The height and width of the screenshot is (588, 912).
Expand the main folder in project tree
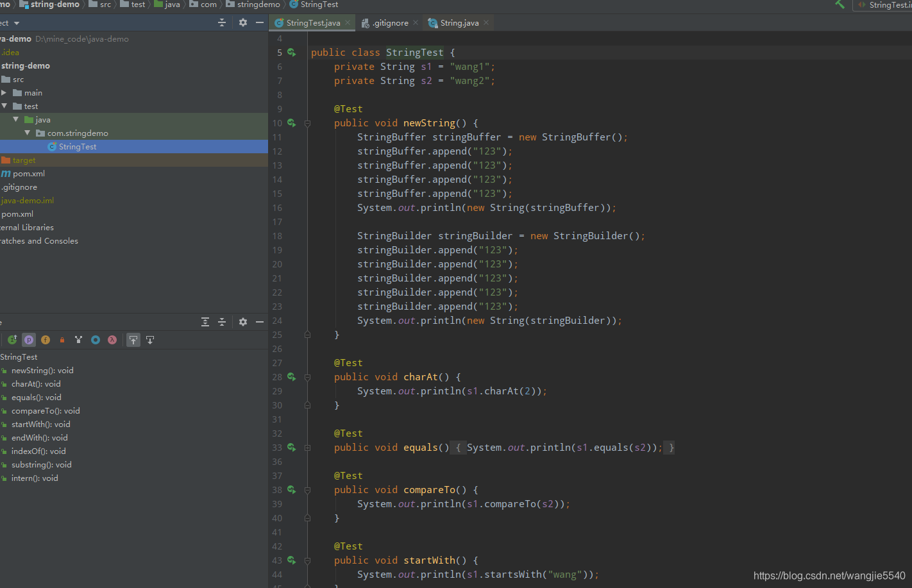[x=4, y=93]
